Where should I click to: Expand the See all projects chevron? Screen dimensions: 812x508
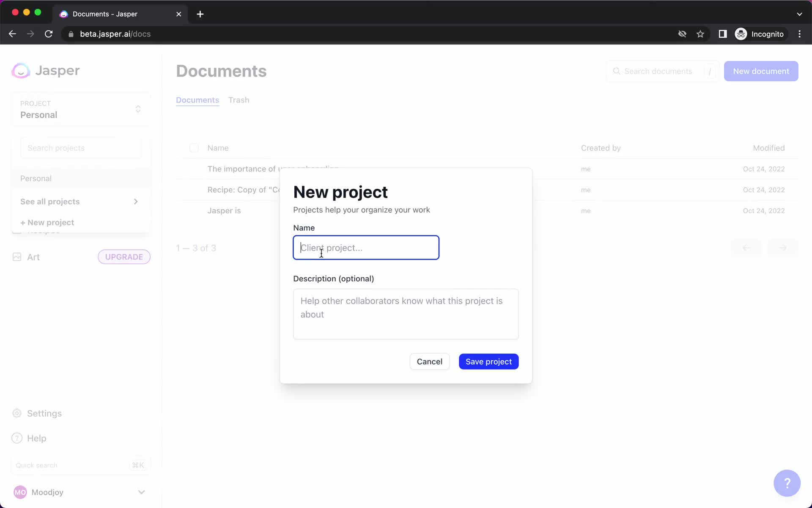pos(136,202)
